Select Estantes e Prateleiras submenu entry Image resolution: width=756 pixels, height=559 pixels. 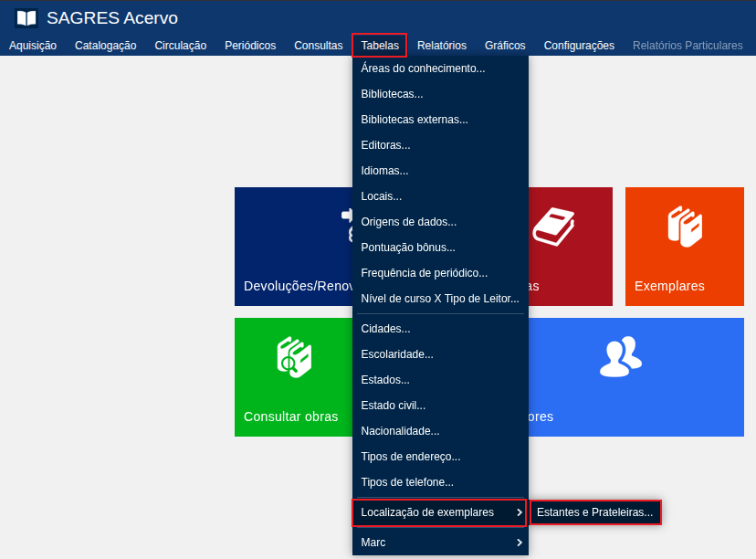click(594, 512)
